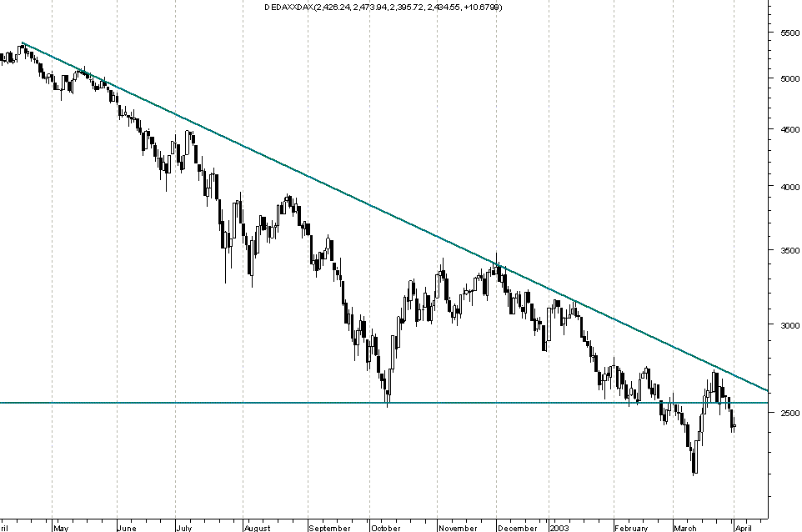Select the 4500 price axis label

[x=789, y=130]
